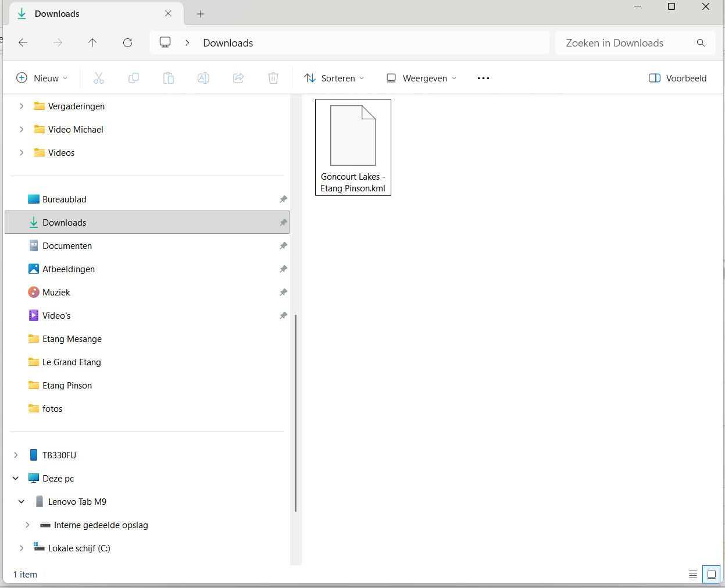Expand the Vergaderingen folder tree
The width and height of the screenshot is (725, 588).
[x=22, y=106]
